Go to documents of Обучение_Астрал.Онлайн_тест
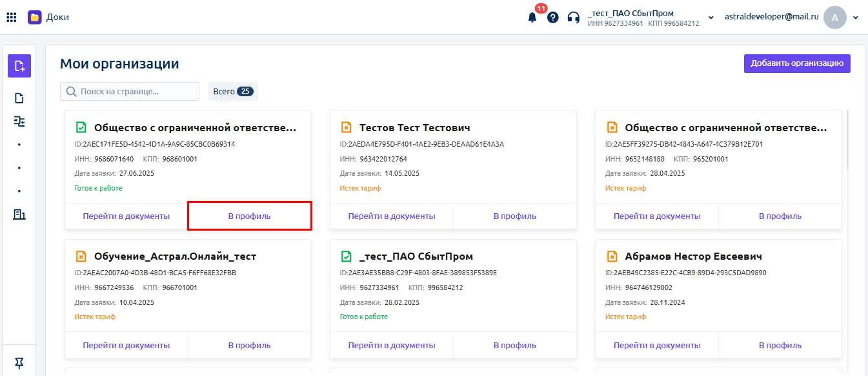 tap(126, 346)
